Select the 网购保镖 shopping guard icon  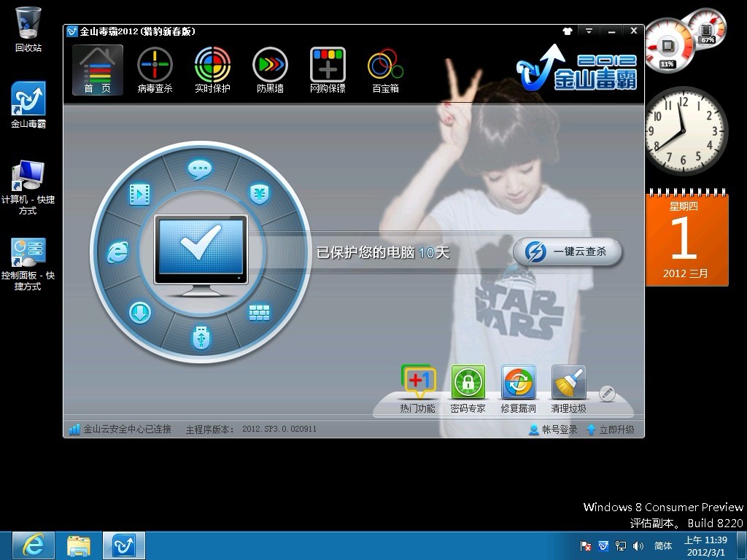pos(328,71)
